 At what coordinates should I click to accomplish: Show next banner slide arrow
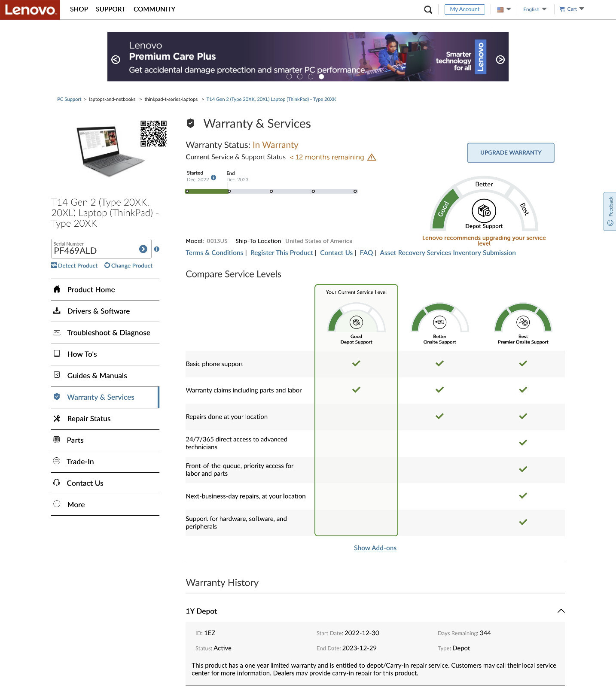(x=500, y=60)
